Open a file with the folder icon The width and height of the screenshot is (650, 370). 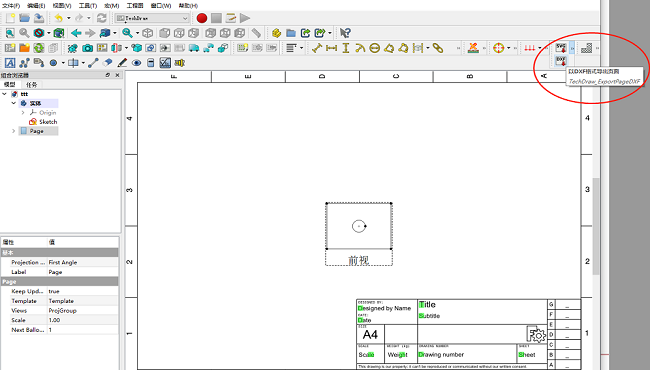click(x=24, y=18)
